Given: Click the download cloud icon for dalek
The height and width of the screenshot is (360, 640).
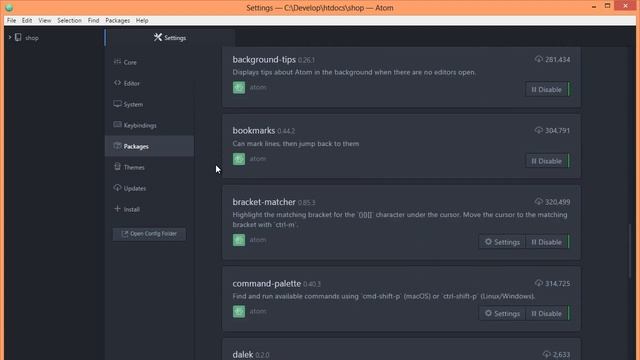Looking at the screenshot, I should click(x=547, y=354).
